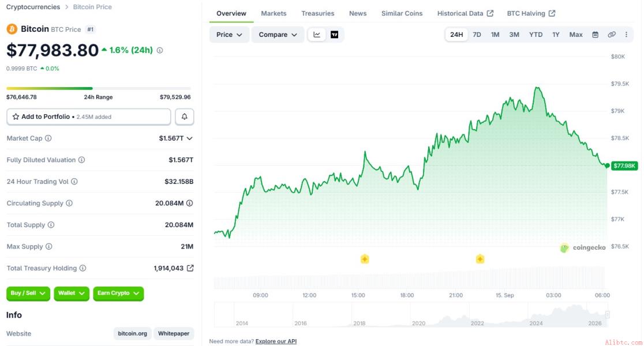This screenshot has width=644, height=346.
Task: Open Whitepaper link
Action: (174, 333)
